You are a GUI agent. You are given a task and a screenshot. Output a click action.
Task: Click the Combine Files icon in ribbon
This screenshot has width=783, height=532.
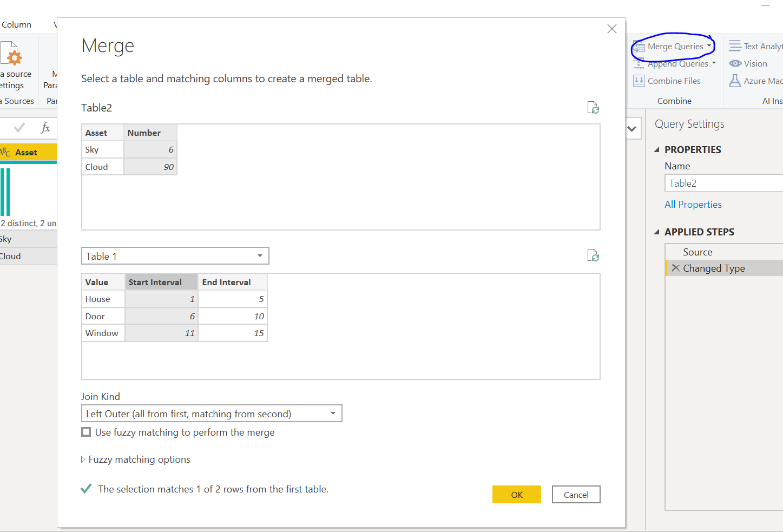click(639, 81)
